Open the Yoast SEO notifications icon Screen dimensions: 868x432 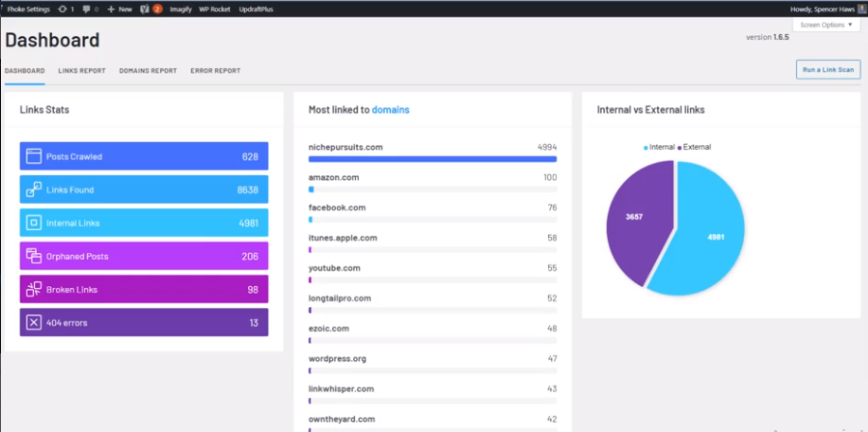[x=151, y=9]
